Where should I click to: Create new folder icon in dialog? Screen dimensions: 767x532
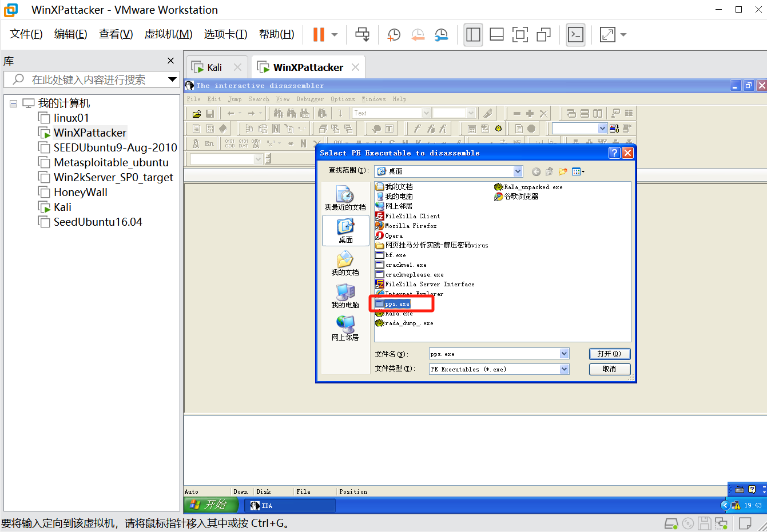tap(563, 171)
